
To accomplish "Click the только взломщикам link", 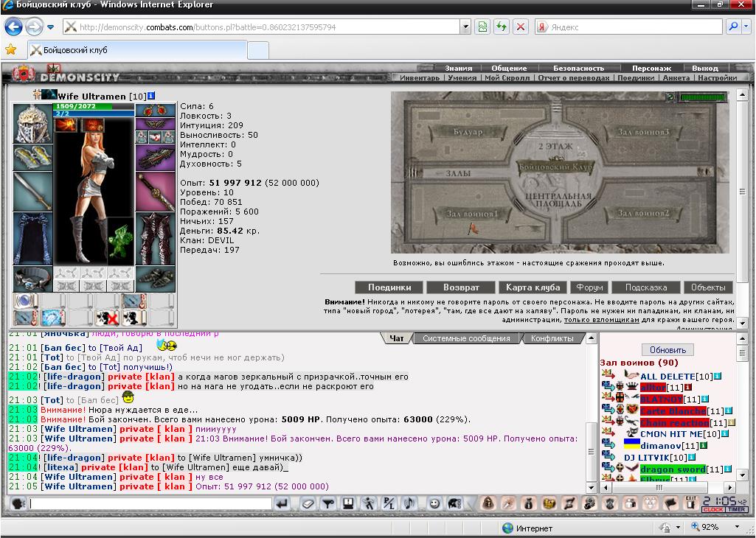I will pyautogui.click(x=602, y=320).
